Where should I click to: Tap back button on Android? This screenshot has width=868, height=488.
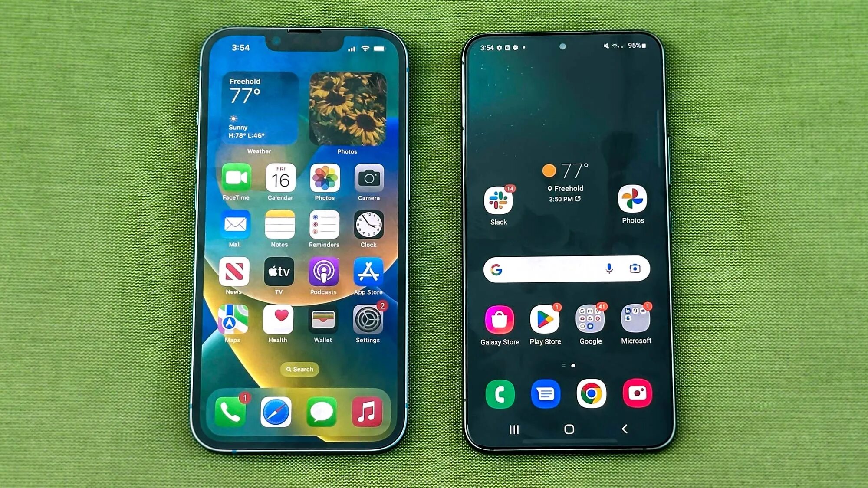pyautogui.click(x=624, y=429)
